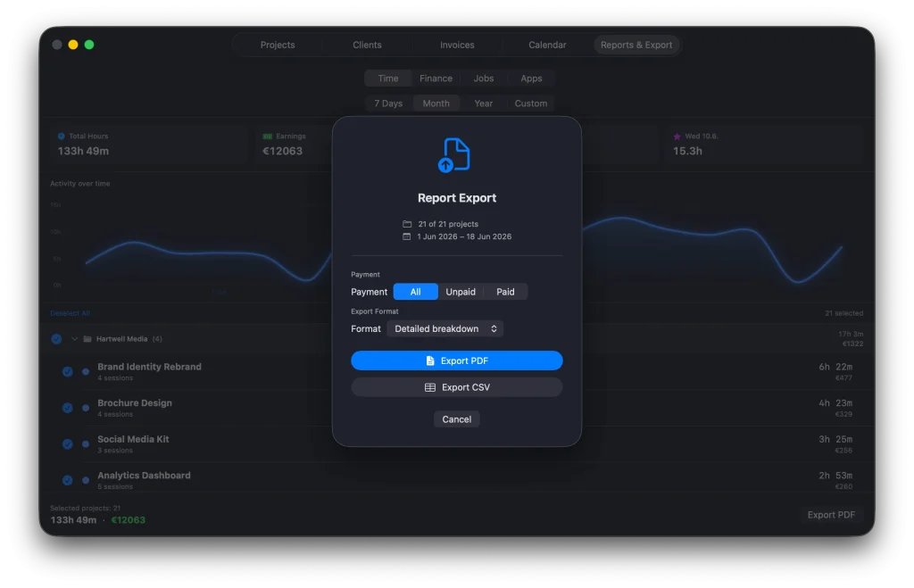914x588 pixels.
Task: Open the Calendar tab
Action: [547, 45]
